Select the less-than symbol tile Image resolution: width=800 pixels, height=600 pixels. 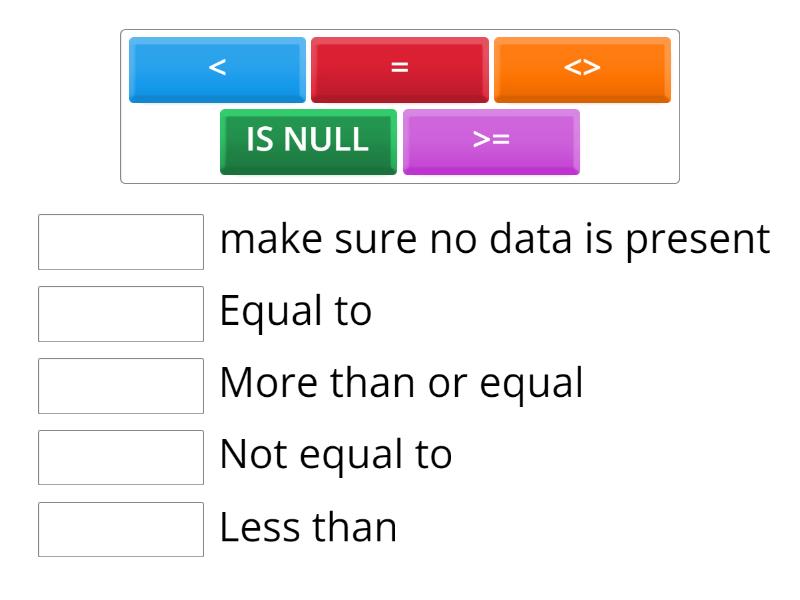pos(217,69)
